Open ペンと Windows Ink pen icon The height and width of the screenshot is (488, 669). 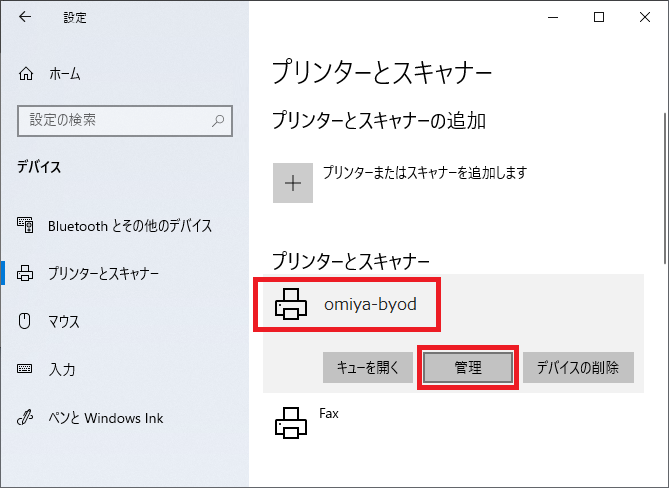click(x=27, y=418)
